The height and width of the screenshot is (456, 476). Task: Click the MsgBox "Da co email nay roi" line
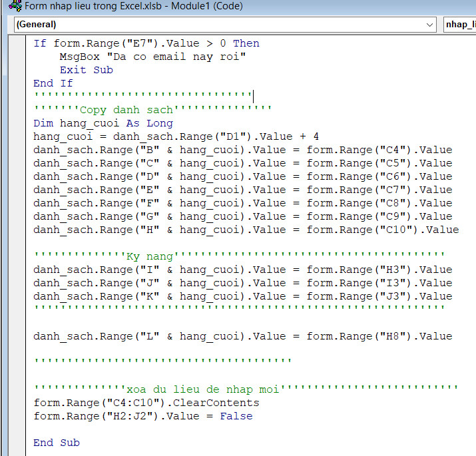pyautogui.click(x=152, y=57)
